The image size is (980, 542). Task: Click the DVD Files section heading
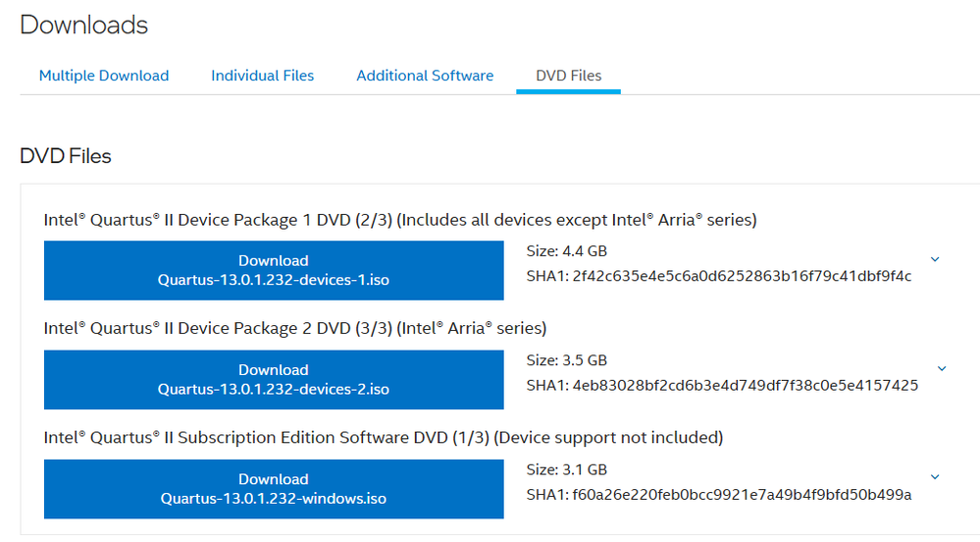pos(66,156)
